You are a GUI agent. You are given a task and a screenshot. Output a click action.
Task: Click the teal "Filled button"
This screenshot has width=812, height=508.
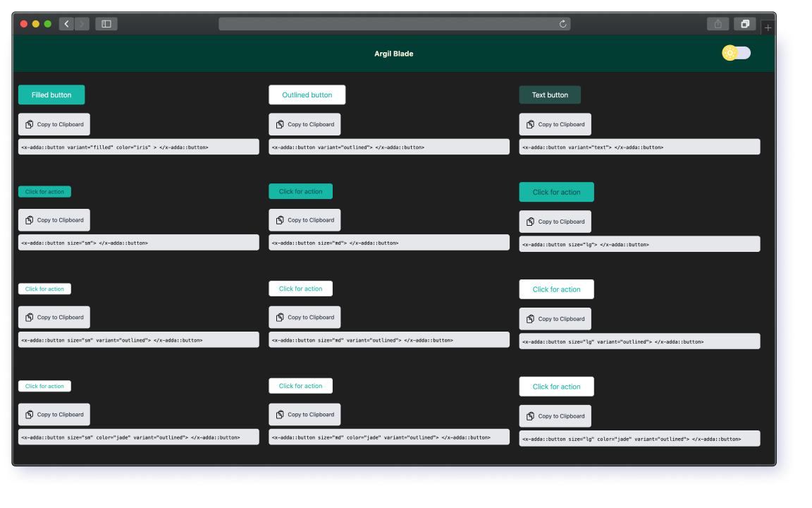click(x=51, y=95)
